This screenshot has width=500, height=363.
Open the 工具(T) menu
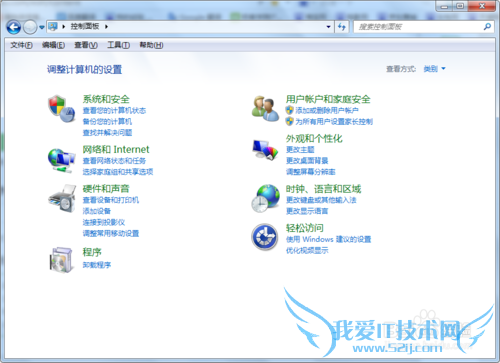click(x=118, y=45)
